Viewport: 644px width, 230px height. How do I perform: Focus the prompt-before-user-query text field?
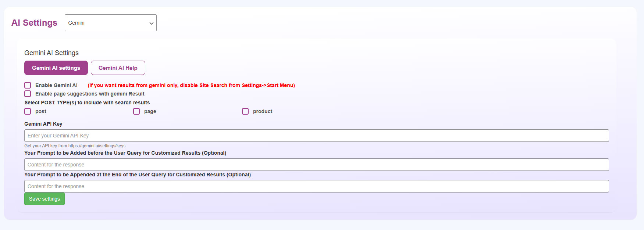[316, 165]
